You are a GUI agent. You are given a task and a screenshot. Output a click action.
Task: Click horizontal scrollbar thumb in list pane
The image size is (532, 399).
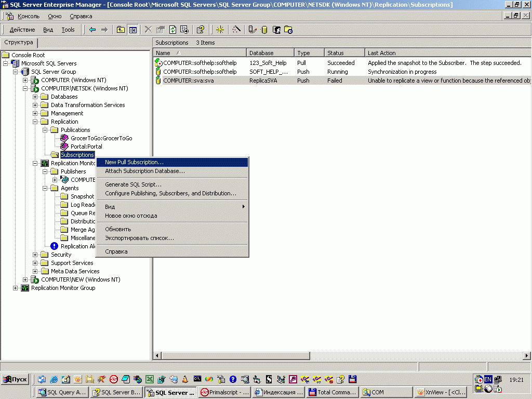[x=235, y=356]
